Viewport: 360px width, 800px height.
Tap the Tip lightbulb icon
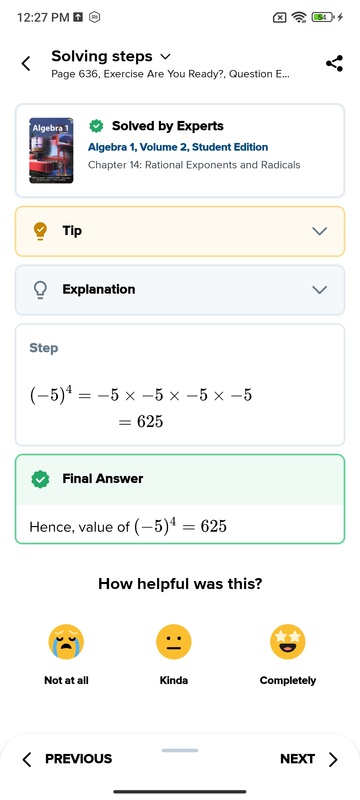tap(40, 231)
